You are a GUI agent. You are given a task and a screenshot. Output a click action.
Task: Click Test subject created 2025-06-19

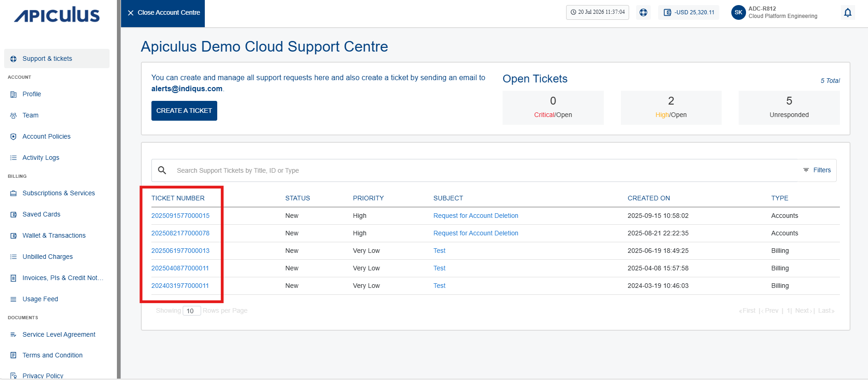pos(440,251)
